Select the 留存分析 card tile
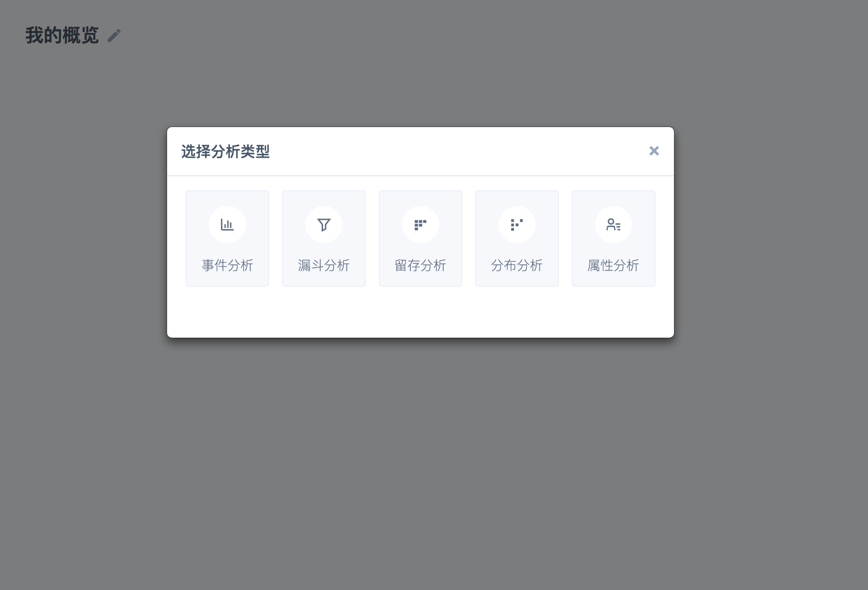 click(421, 238)
